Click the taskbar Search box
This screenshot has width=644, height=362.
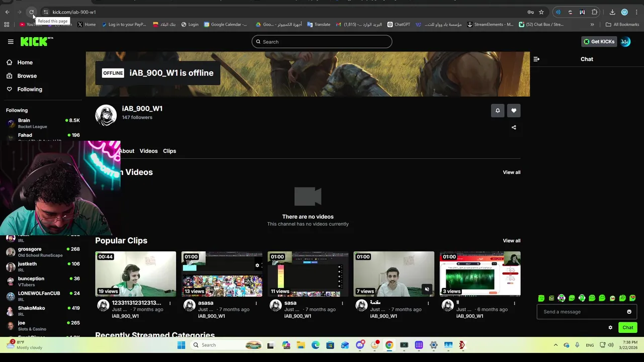tap(227, 345)
